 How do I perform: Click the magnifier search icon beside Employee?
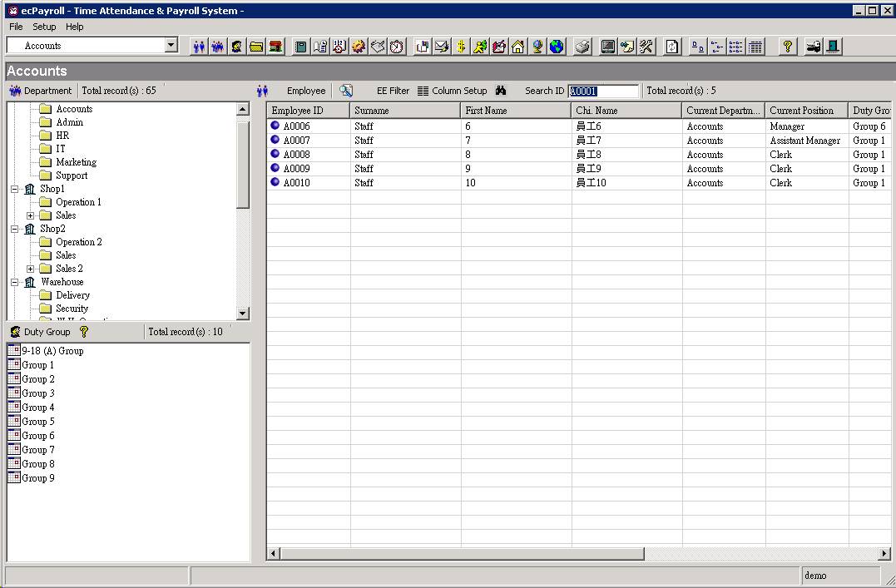pyautogui.click(x=346, y=91)
